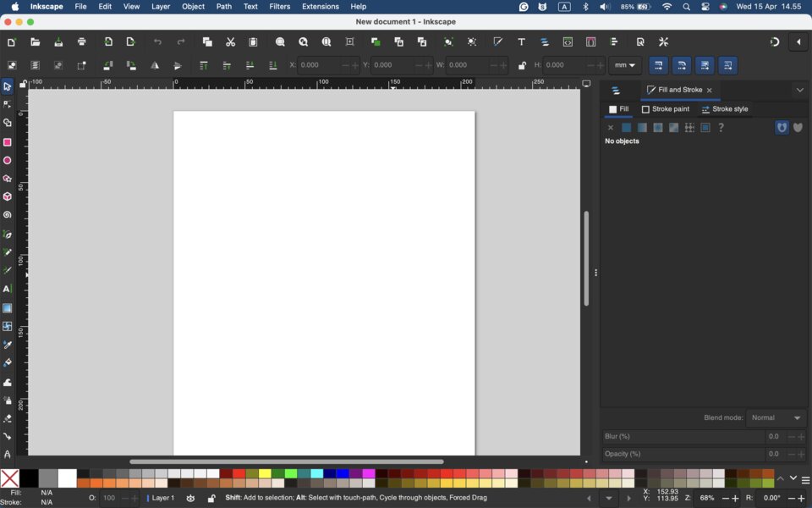Choose the Spiral tool
812x508 pixels.
8,214
